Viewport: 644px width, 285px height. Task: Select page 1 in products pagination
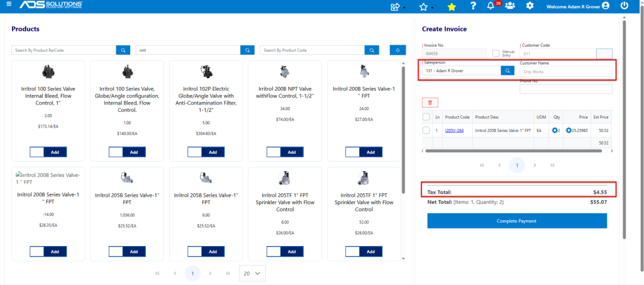click(192, 273)
